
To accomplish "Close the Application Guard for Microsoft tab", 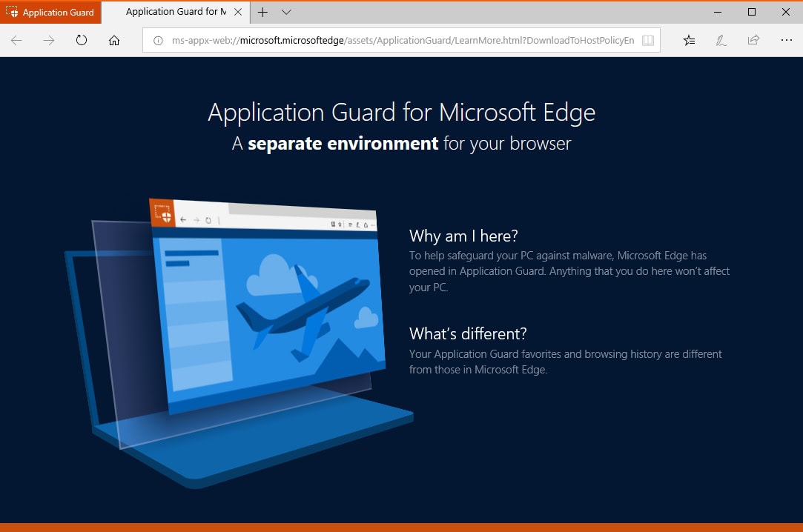I will pyautogui.click(x=237, y=12).
